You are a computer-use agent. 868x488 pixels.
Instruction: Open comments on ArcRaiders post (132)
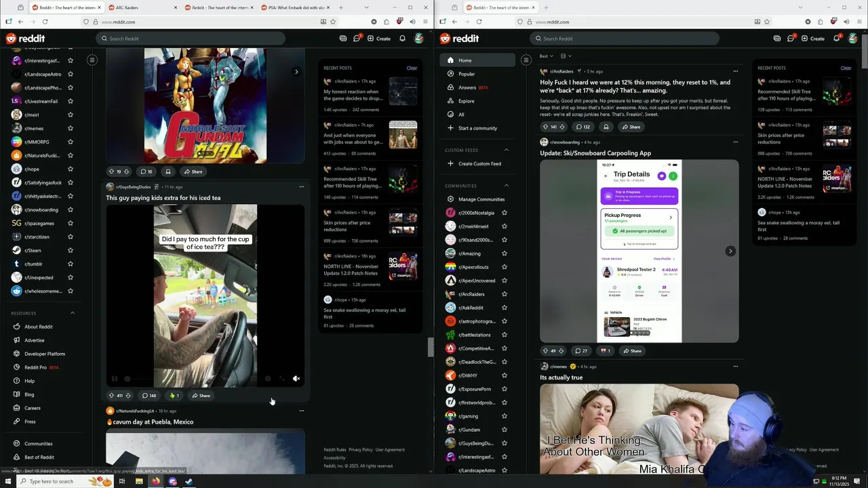pyautogui.click(x=583, y=127)
